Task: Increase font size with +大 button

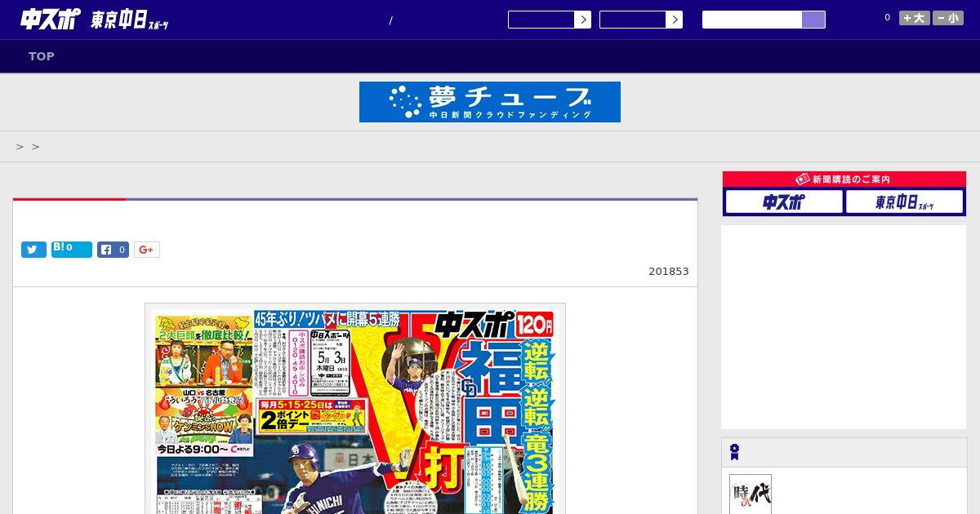Action: coord(915,18)
